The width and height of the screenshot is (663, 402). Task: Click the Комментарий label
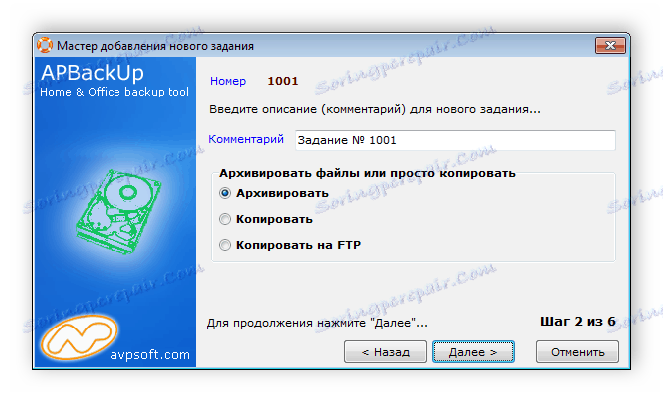pos(246,139)
